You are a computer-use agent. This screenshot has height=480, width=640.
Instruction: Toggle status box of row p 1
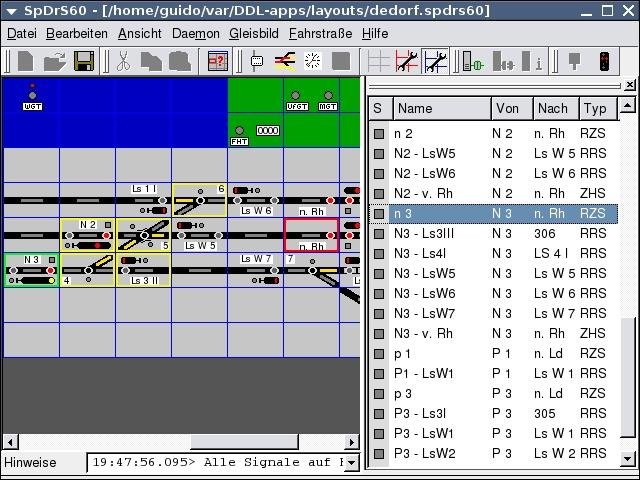coord(379,353)
